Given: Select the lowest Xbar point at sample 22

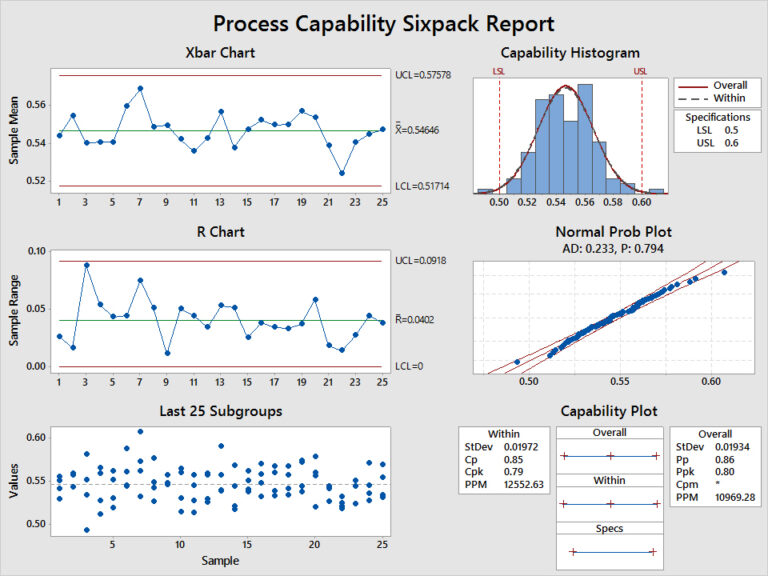Looking at the screenshot, I should pos(342,173).
